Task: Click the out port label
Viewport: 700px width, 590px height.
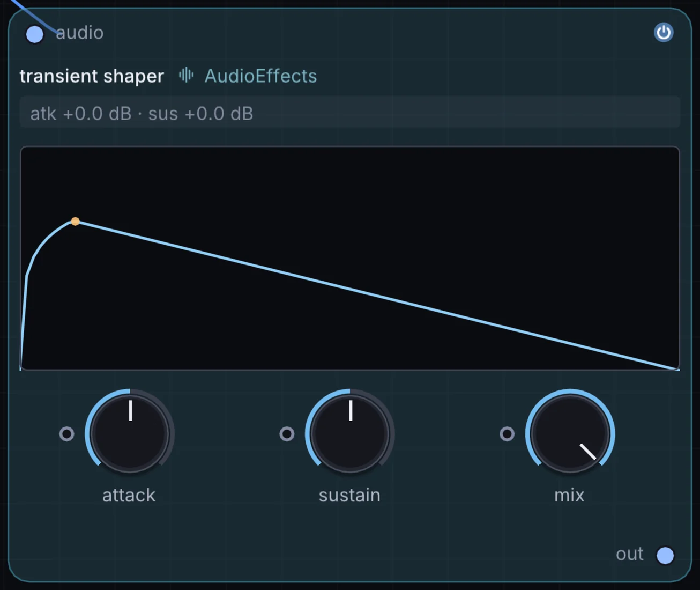Action: pyautogui.click(x=630, y=554)
